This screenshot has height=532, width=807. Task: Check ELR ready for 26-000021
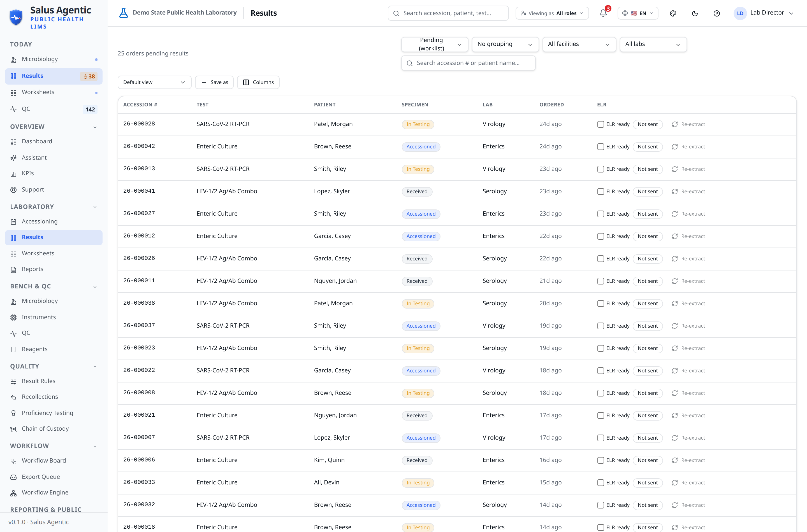(x=600, y=415)
